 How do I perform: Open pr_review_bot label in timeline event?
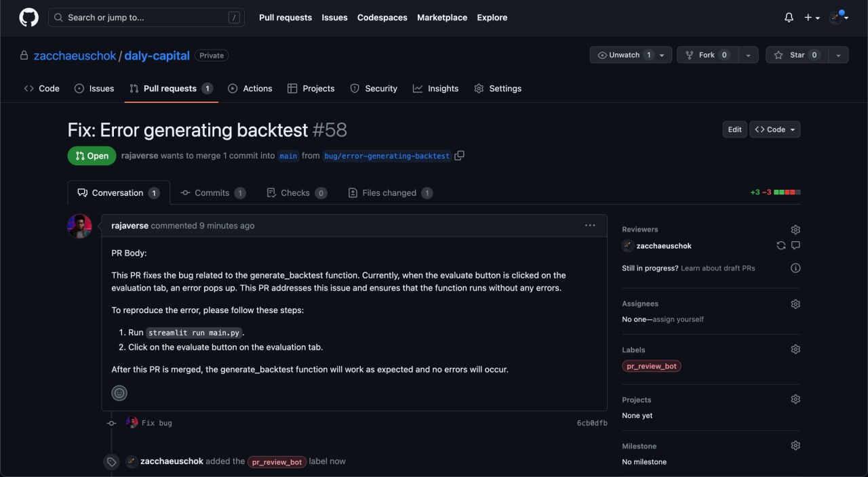click(277, 461)
